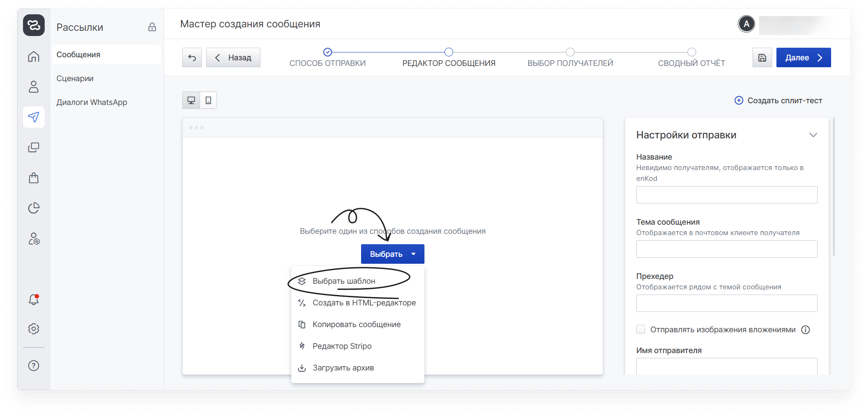Click the save floppy disk icon
Viewport: 868px width, 416px height.
pos(762,58)
